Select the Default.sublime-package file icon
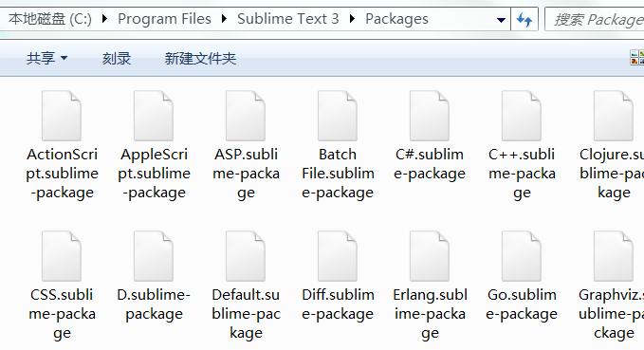 click(x=246, y=256)
